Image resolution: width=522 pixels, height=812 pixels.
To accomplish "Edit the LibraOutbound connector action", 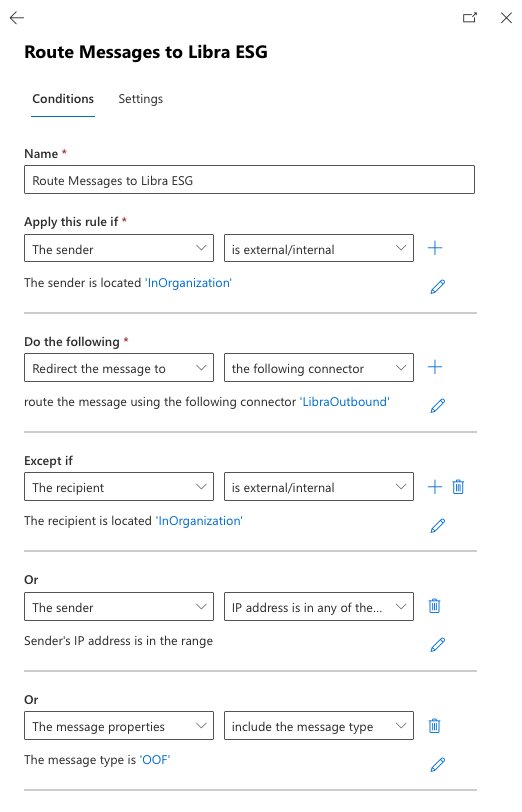I will tap(438, 405).
